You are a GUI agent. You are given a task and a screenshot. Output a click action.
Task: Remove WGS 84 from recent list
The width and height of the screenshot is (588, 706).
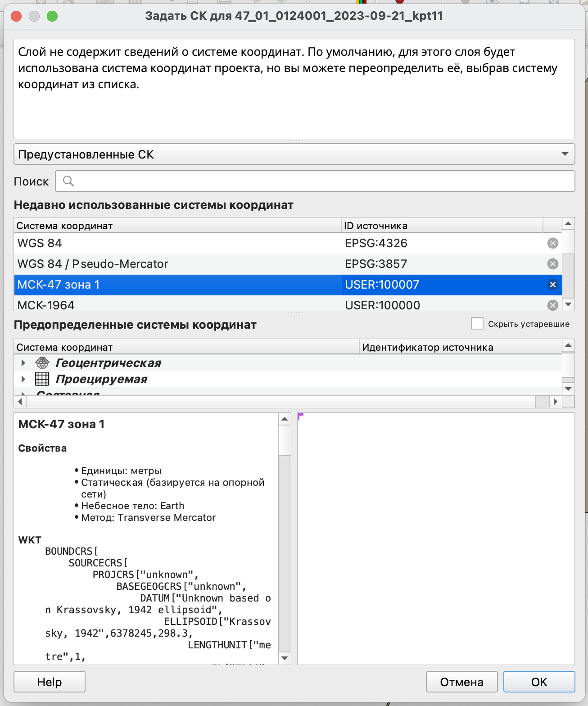pyautogui.click(x=552, y=243)
